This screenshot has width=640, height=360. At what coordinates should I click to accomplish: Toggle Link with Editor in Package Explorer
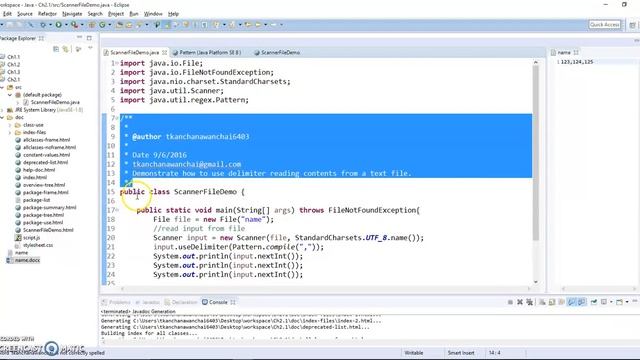coord(66,49)
